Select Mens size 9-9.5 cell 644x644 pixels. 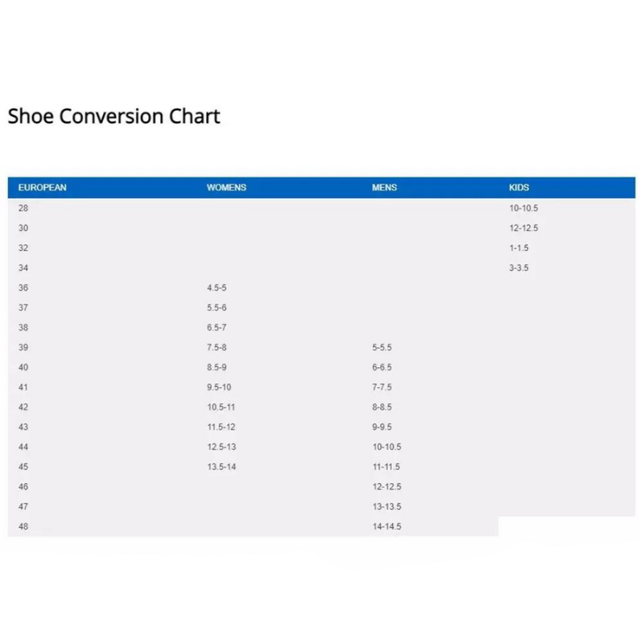coord(382,427)
